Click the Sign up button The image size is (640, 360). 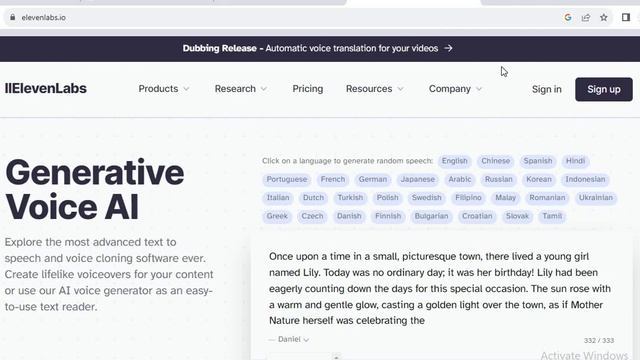604,89
